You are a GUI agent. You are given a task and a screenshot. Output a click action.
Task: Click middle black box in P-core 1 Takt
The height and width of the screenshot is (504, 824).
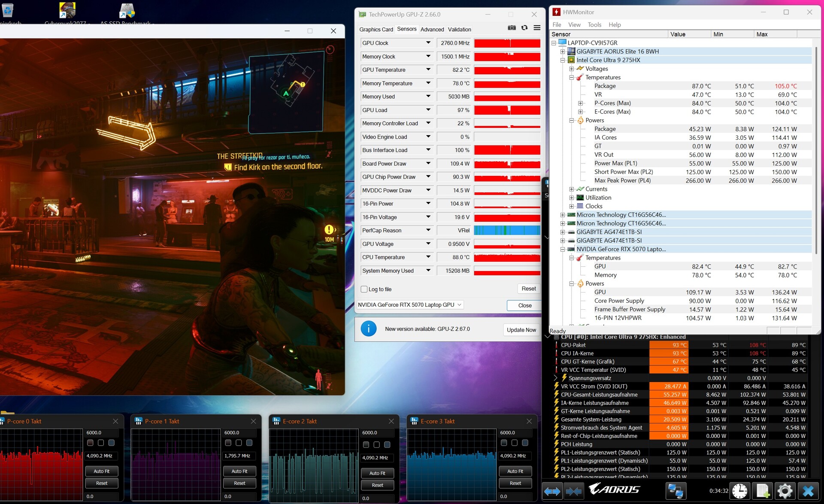coord(239,443)
